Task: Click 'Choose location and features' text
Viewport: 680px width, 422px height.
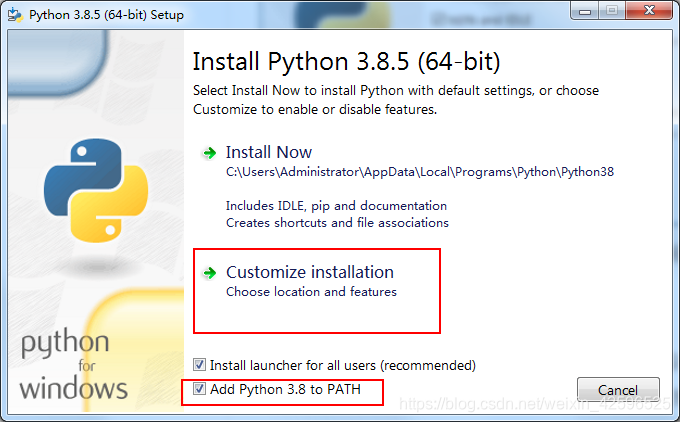Action: coord(311,291)
